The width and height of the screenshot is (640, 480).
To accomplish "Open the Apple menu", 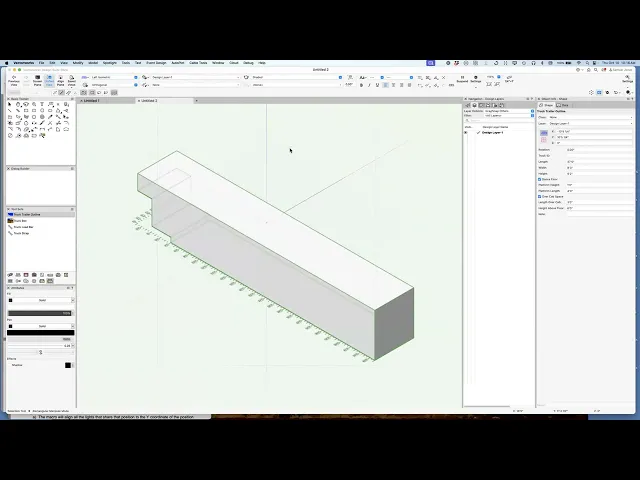I will [x=6, y=63].
